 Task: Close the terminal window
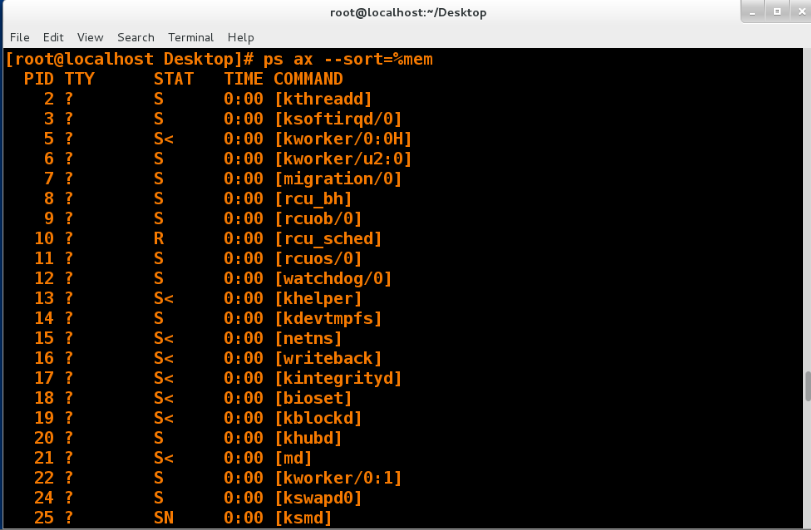(x=801, y=11)
